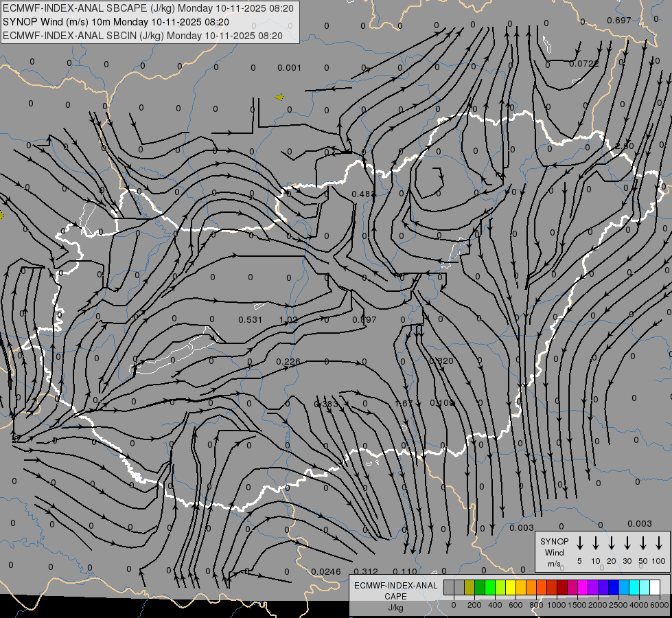Click the 1.02 value on the map
The height and width of the screenshot is (618, 672).
pos(288,320)
